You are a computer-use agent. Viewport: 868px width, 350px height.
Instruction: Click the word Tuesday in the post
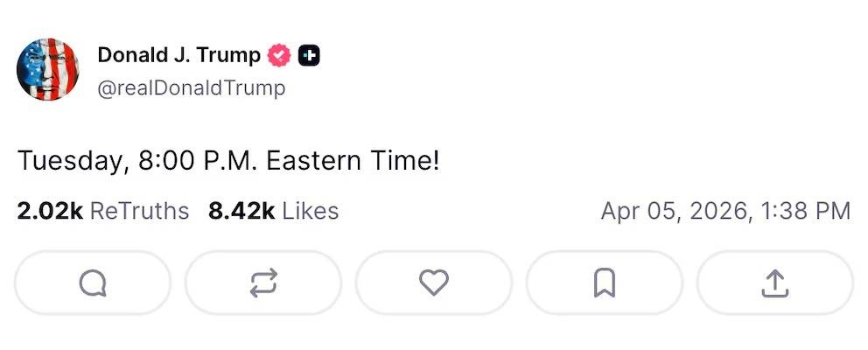(73, 162)
